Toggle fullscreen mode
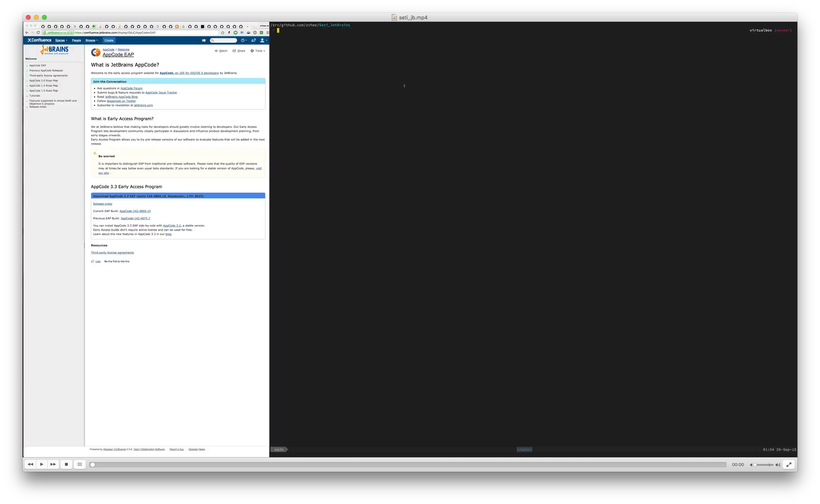The height and width of the screenshot is (504, 820). point(789,464)
